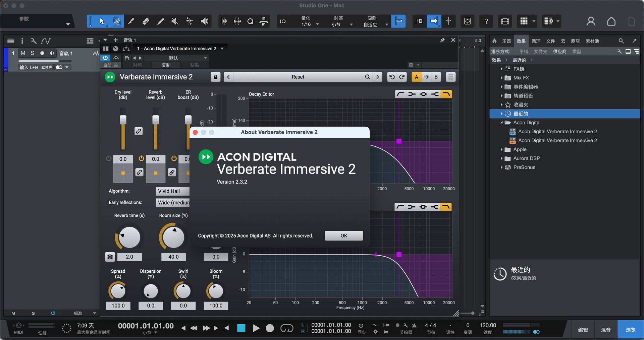
Task: Open the video player icon
Action: click(505, 21)
